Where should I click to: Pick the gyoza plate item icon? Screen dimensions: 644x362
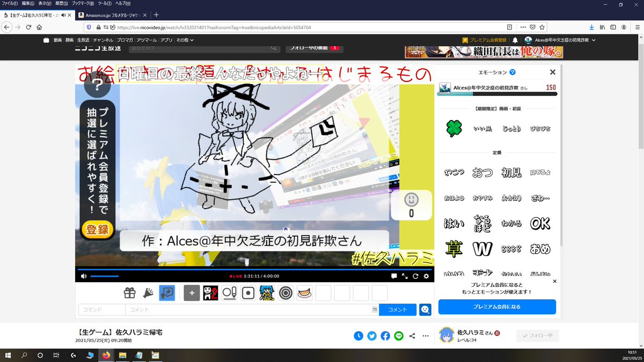[x=304, y=293]
